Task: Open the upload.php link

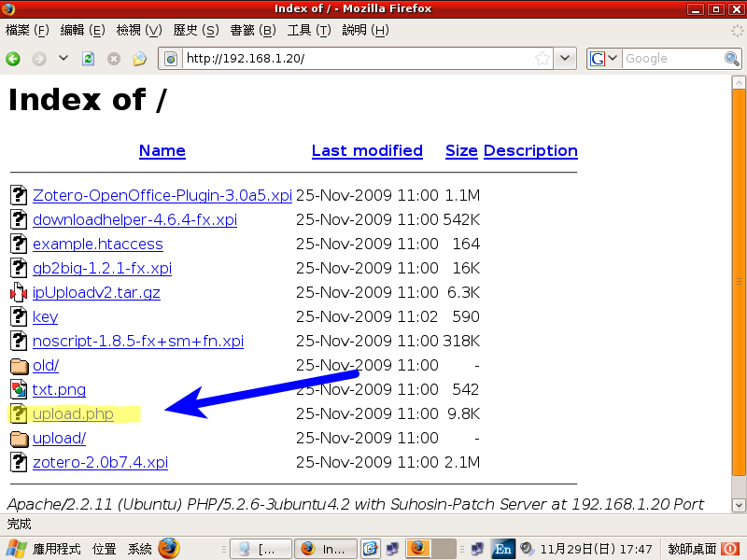Action: point(73,413)
